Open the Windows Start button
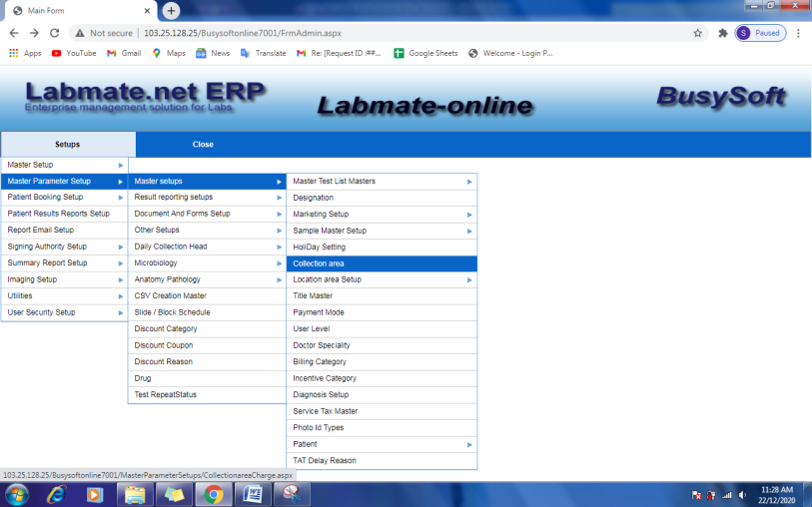The width and height of the screenshot is (812, 507). (x=17, y=495)
